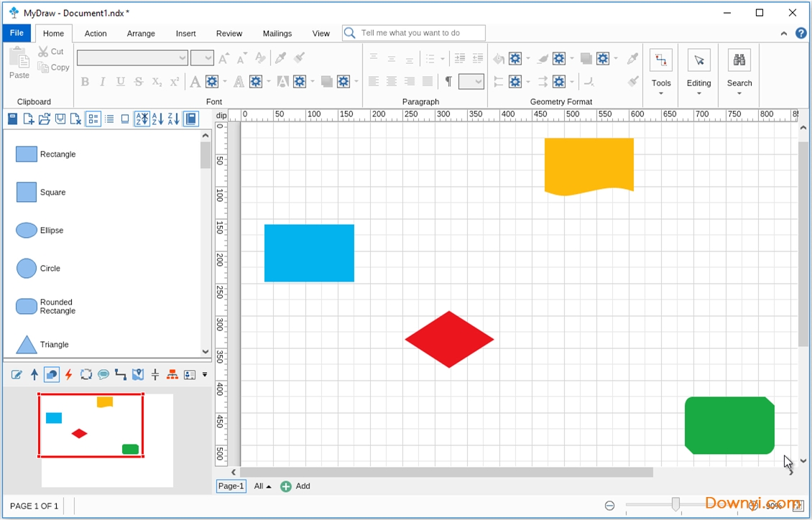Toggle the basic shapes library button
This screenshot has height=520, width=812.
coord(52,374)
